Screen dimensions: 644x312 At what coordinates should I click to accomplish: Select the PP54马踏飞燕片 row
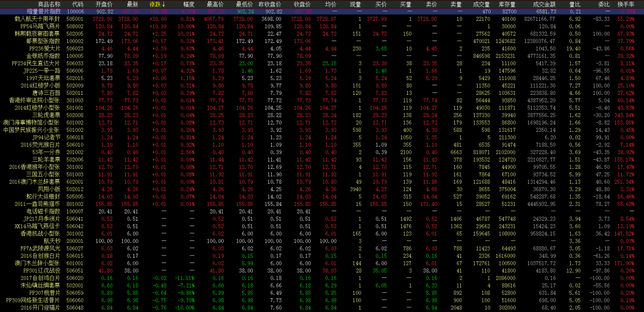(x=322, y=26)
